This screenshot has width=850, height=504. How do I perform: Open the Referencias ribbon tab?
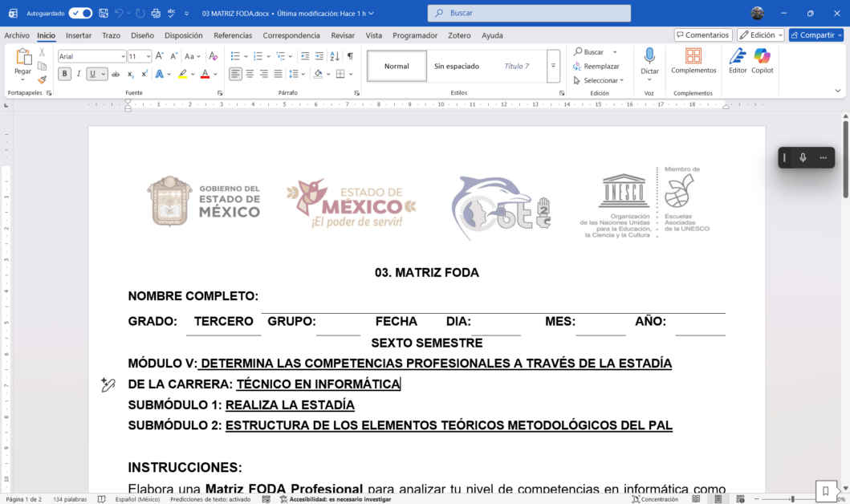click(x=233, y=35)
